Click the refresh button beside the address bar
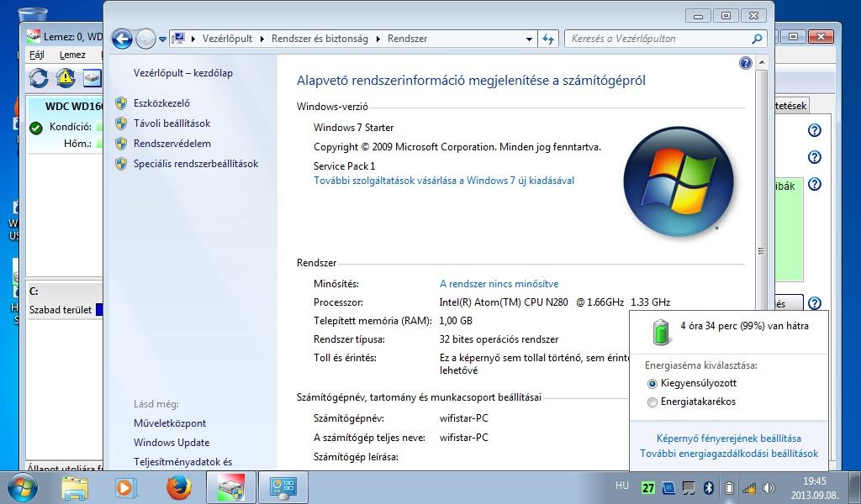The image size is (861, 504). (x=548, y=39)
